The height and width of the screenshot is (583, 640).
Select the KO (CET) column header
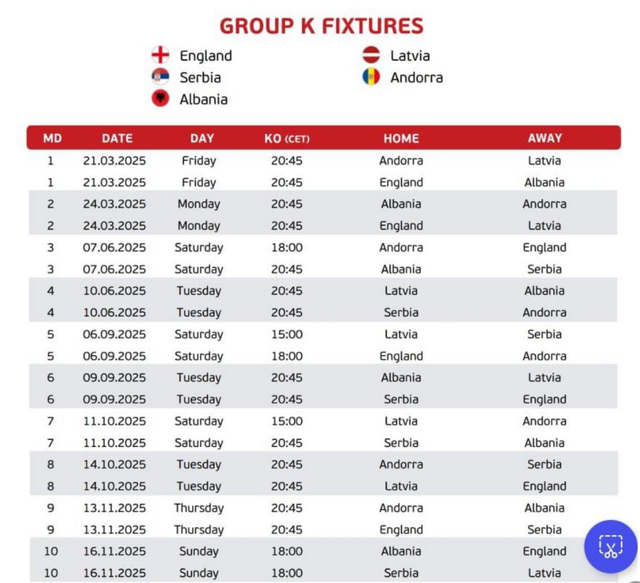[x=287, y=138]
